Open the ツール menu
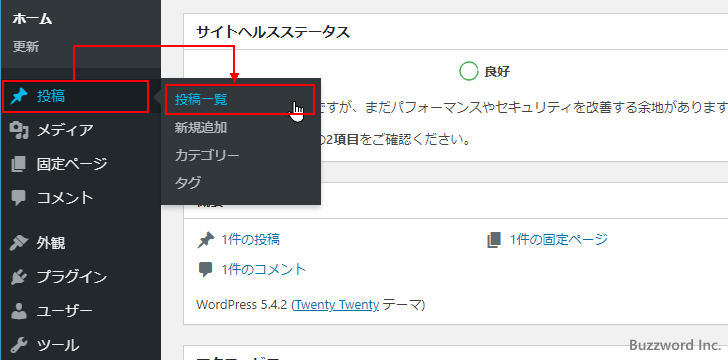Viewport: 728px width, 360px height. 58,345
